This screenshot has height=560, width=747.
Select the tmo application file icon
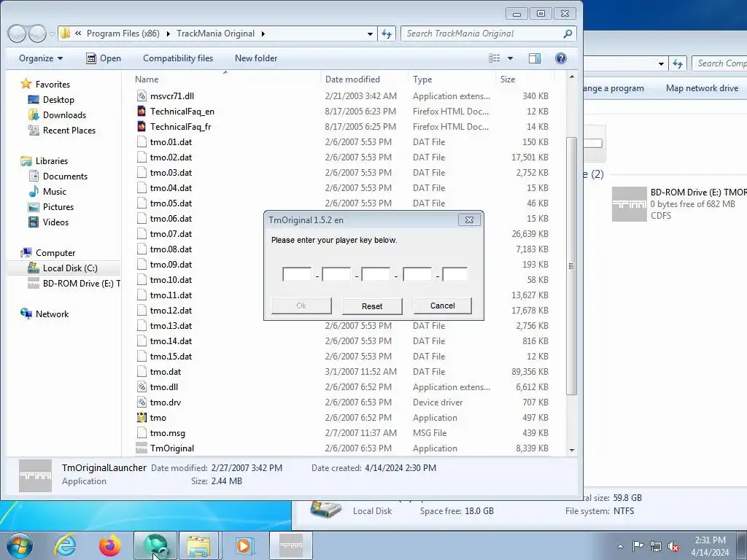[142, 418]
